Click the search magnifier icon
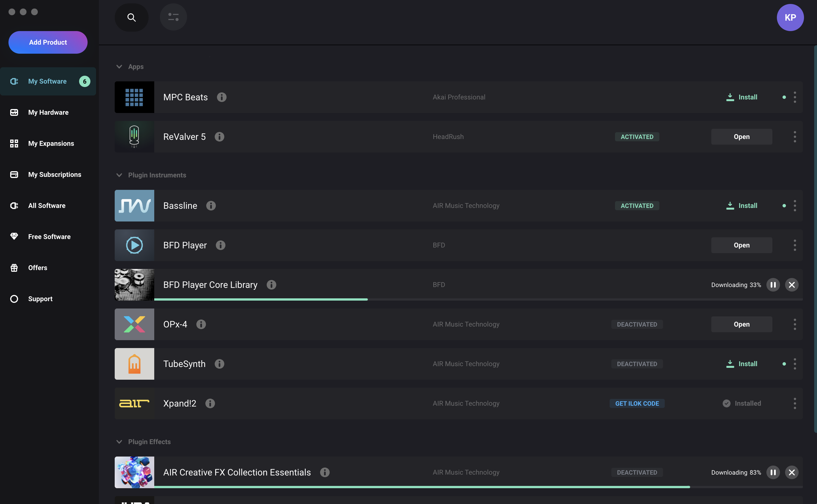 (131, 17)
